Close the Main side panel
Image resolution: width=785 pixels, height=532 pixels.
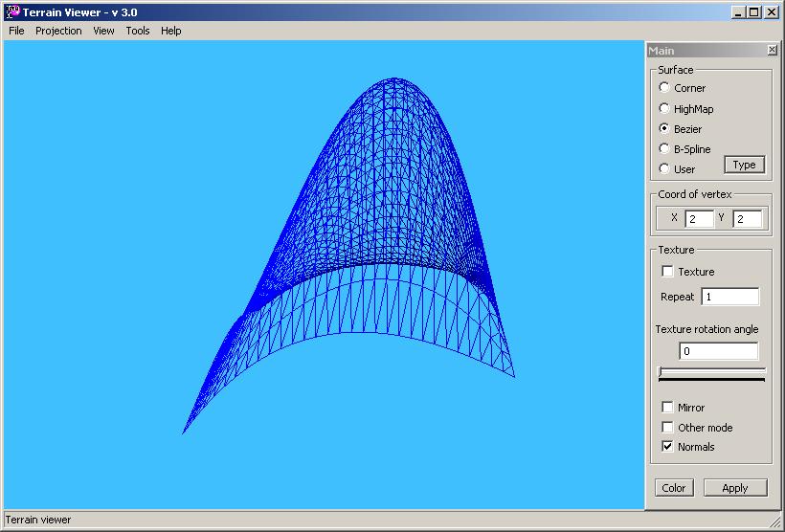(x=772, y=51)
